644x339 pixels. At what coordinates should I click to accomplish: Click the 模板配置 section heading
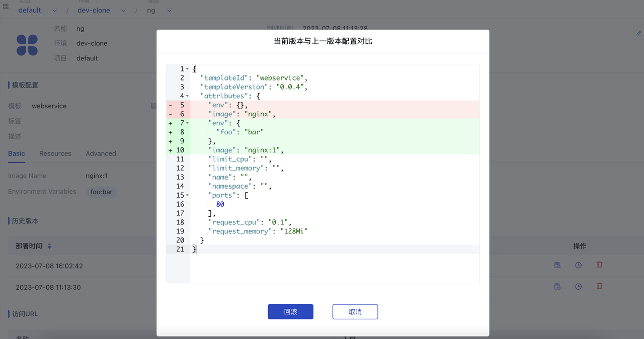[x=25, y=85]
